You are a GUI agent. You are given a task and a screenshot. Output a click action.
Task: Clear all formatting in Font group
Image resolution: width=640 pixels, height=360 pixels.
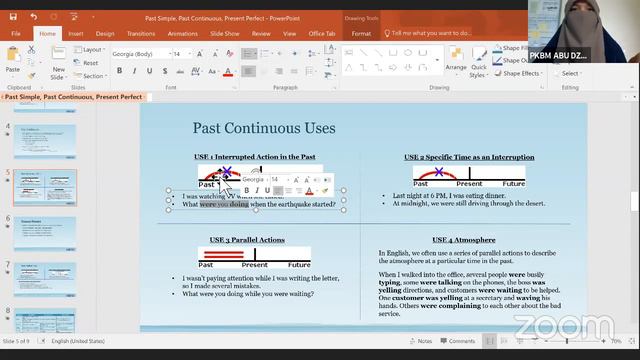(x=230, y=54)
